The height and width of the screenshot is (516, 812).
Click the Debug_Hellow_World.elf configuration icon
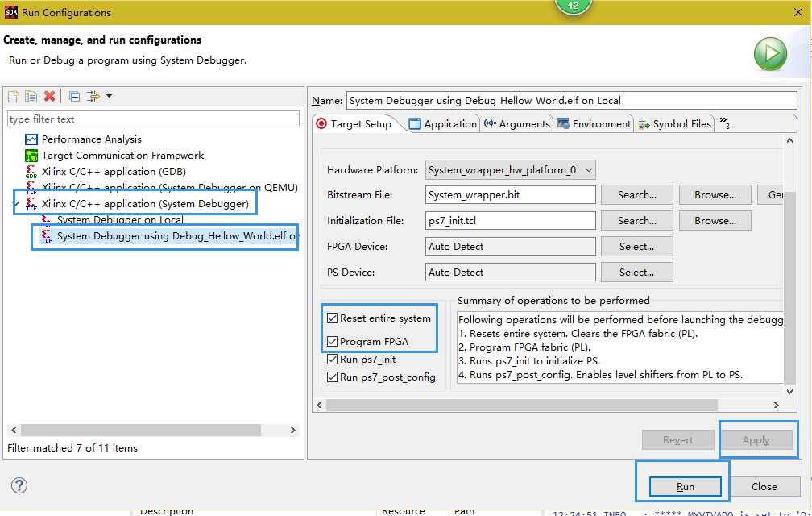point(47,236)
